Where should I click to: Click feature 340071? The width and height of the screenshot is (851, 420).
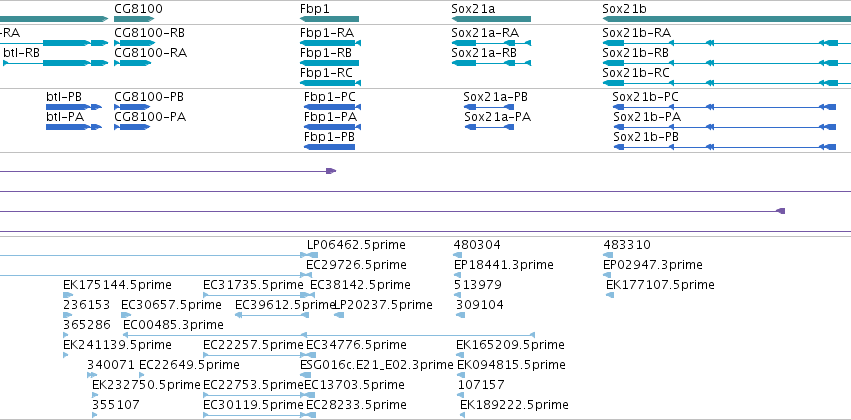[x=111, y=365]
